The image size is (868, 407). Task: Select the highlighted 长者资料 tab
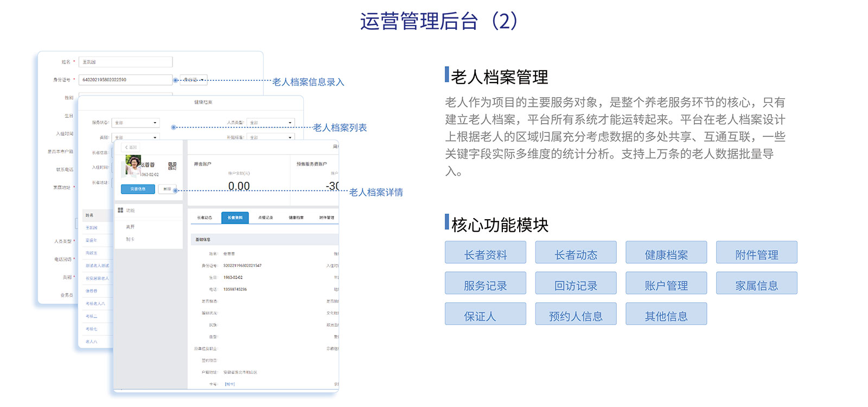[235, 218]
